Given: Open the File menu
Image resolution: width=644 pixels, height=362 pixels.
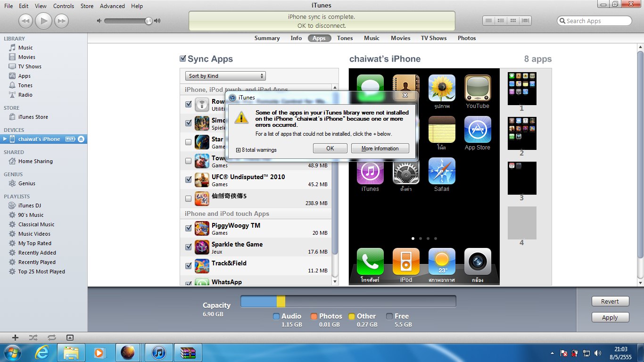Looking at the screenshot, I should pyautogui.click(x=8, y=6).
